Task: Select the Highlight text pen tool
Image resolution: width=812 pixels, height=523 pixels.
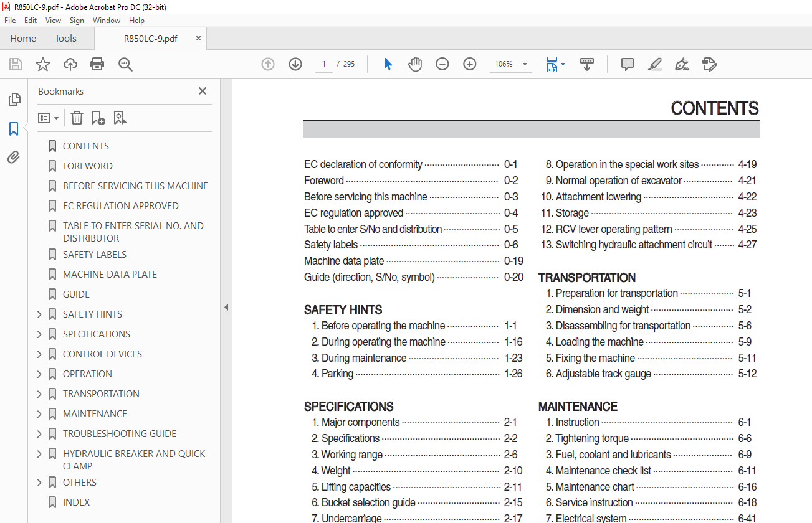Action: coord(654,64)
